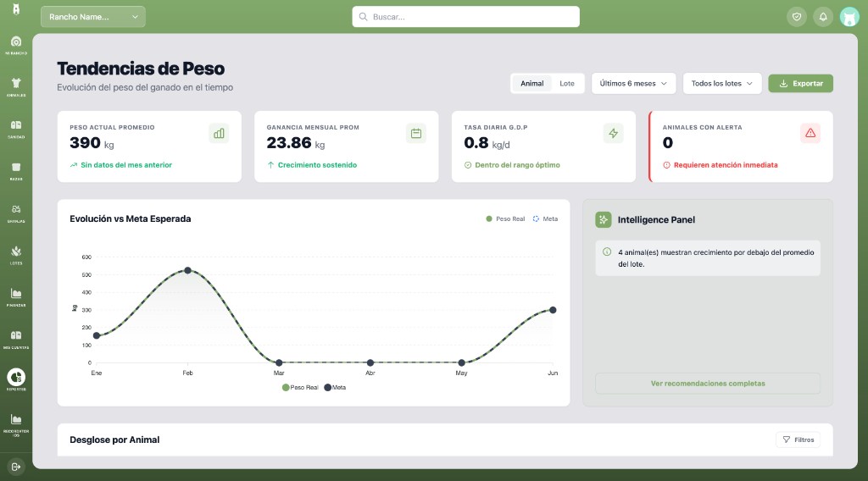Viewport: 868px width, 481px height.
Task: Open the Granjas tractor icon section
Action: pos(16,213)
